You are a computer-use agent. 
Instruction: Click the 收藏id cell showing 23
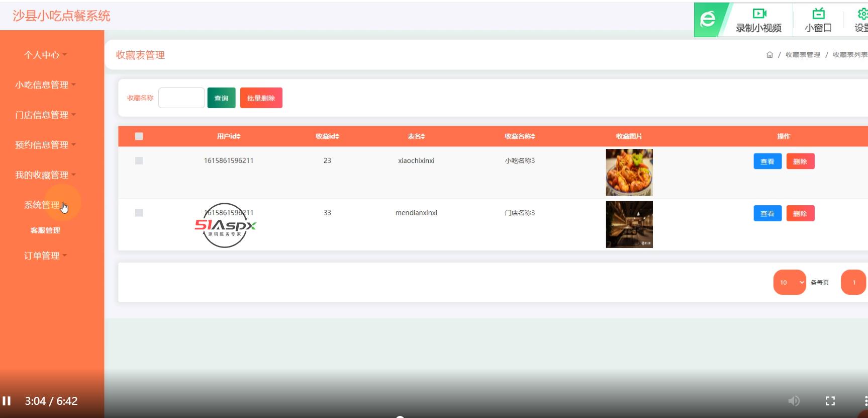point(327,160)
